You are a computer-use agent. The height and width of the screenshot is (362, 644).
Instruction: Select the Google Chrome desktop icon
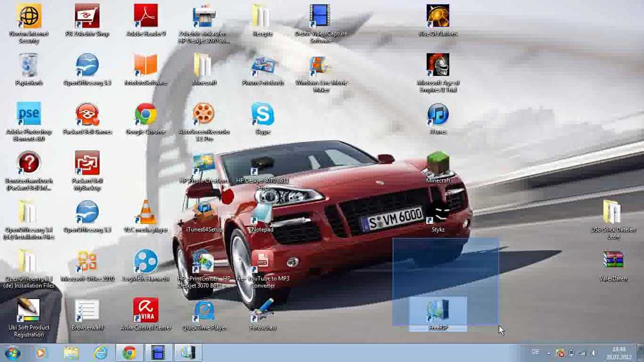145,119
